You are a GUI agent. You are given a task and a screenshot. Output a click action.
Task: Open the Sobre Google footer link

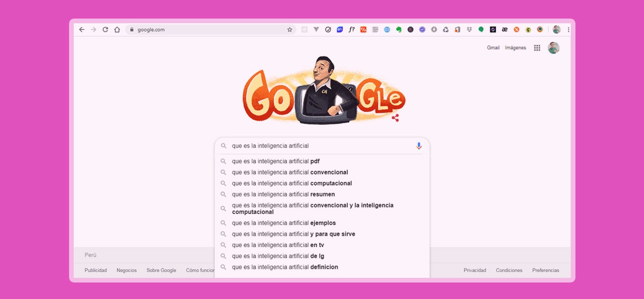(161, 270)
